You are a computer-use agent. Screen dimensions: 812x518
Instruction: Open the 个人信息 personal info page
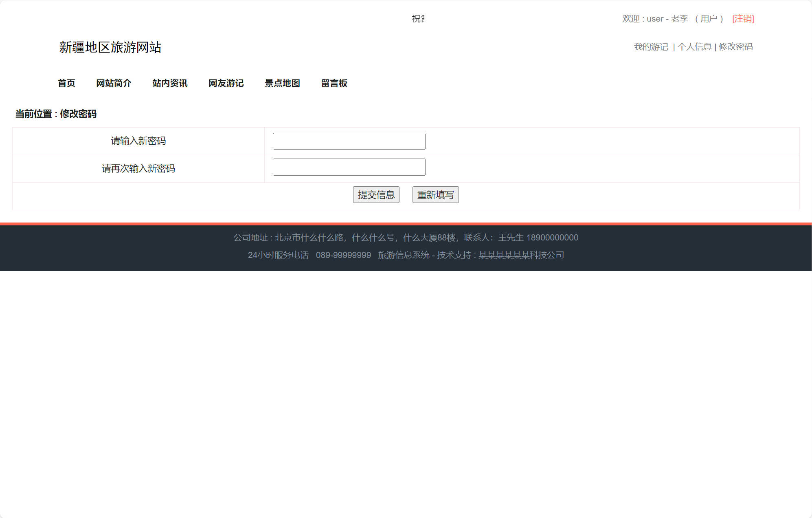pyautogui.click(x=694, y=47)
